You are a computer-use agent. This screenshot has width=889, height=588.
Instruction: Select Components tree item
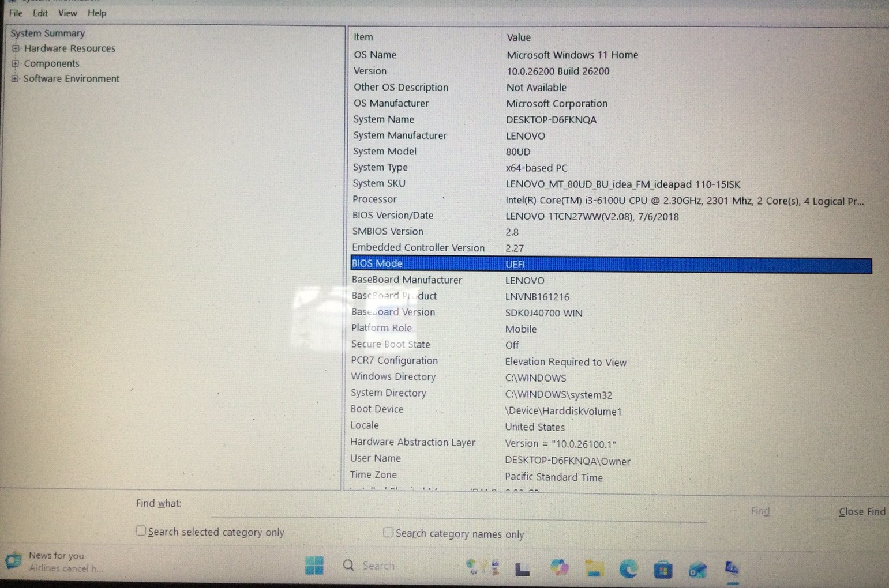click(x=51, y=63)
